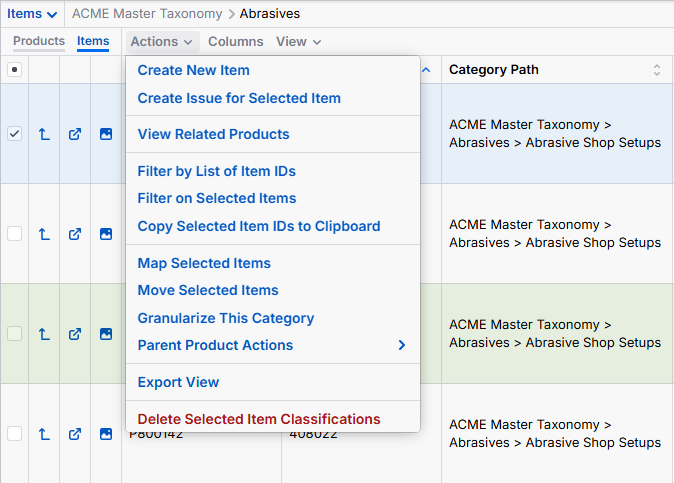Image resolution: width=674 pixels, height=483 pixels.
Task: Click the Category Path cell in the P800142 row
Action: (557, 434)
